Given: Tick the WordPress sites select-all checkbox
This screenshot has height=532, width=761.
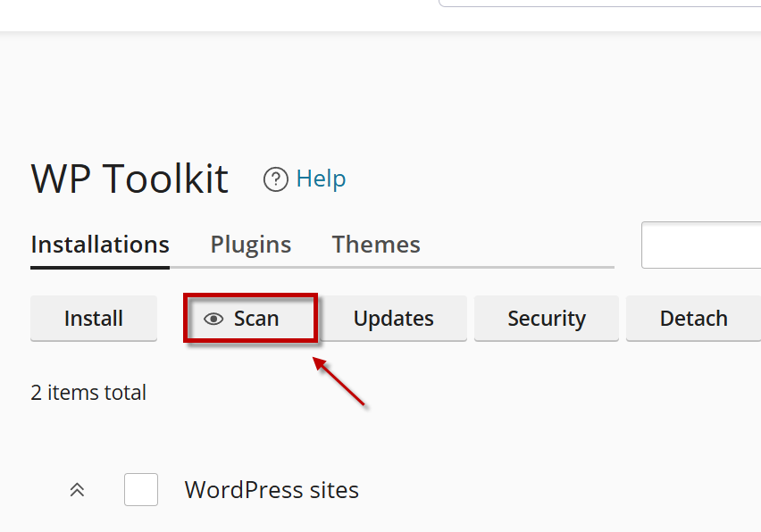Looking at the screenshot, I should tap(141, 490).
